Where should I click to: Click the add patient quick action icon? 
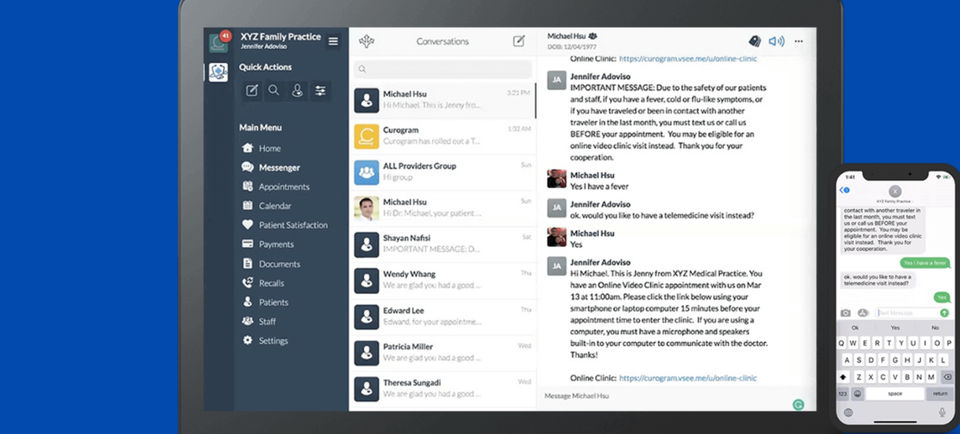click(297, 91)
